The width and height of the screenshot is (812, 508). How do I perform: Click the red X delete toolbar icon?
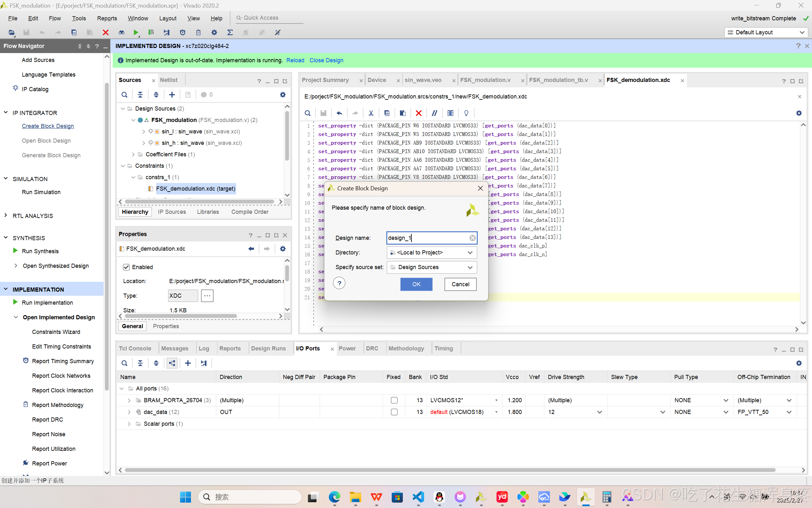pyautogui.click(x=105, y=32)
